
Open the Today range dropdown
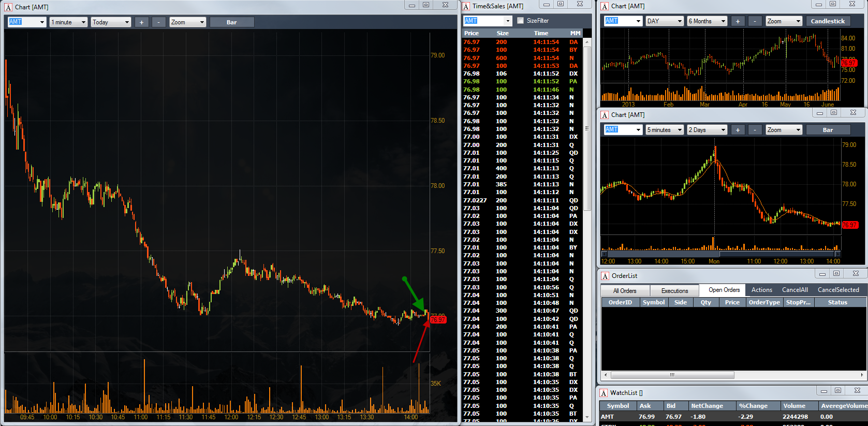[111, 22]
